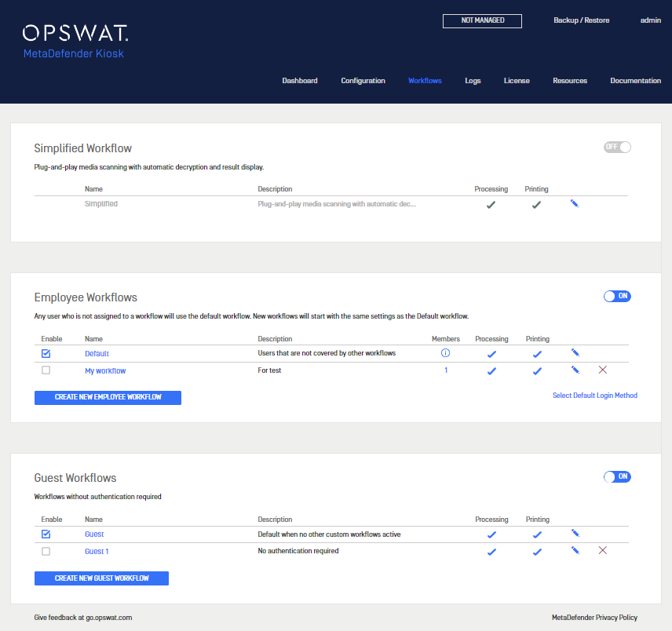This screenshot has width=672, height=631.
Task: Turn off the Guest Workflows toggle
Action: (x=617, y=476)
